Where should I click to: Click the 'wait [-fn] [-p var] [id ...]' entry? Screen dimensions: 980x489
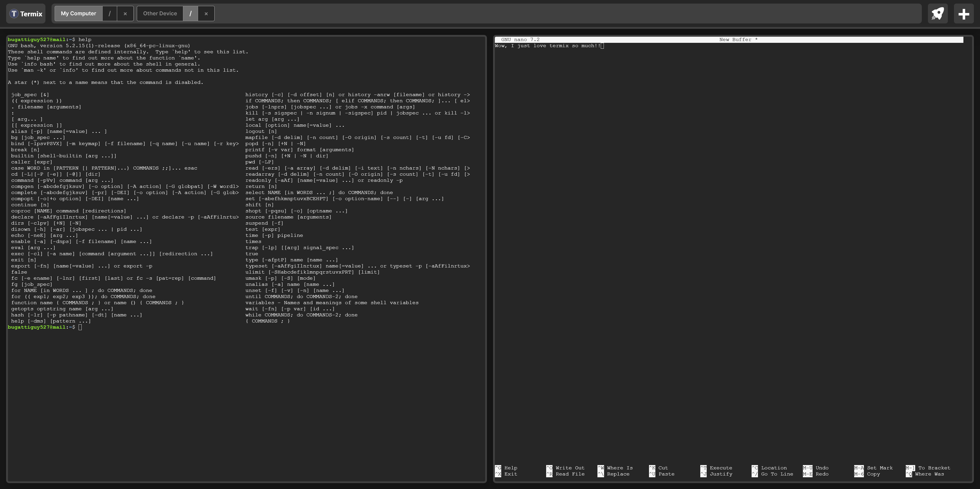[290, 309]
